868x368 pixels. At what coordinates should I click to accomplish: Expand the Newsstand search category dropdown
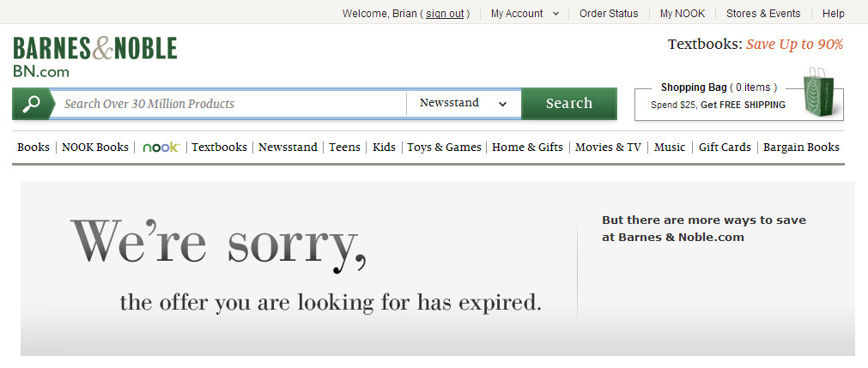point(464,104)
